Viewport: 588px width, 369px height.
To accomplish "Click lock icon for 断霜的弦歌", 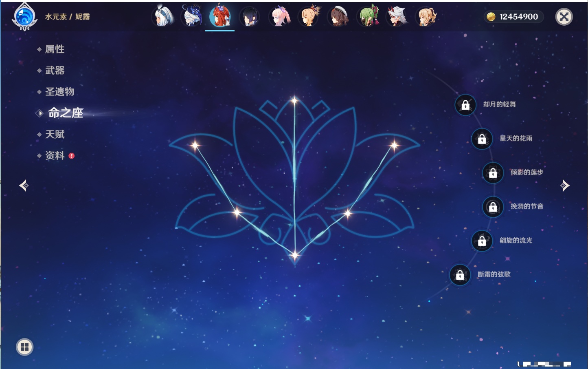I will click(460, 275).
